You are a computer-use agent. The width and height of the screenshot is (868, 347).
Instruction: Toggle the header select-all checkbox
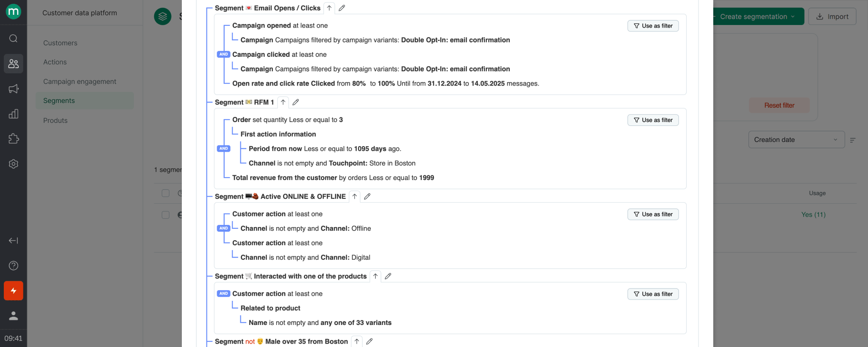[166, 193]
